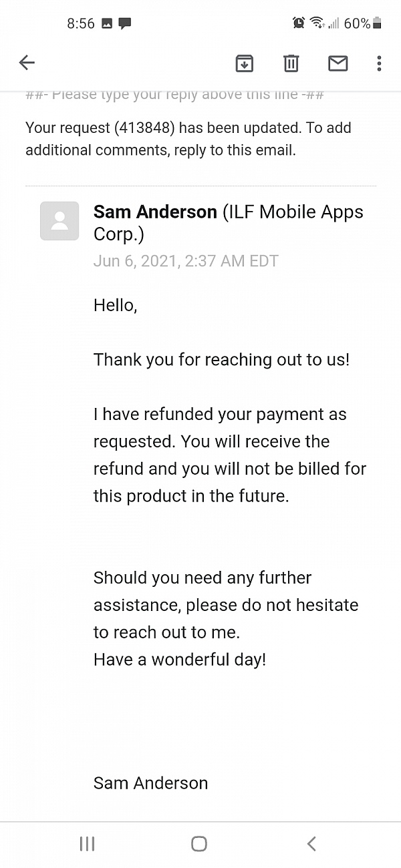Viewport: 401px width, 868px height.
Task: Delete the email using the trash icon
Action: coord(291,63)
